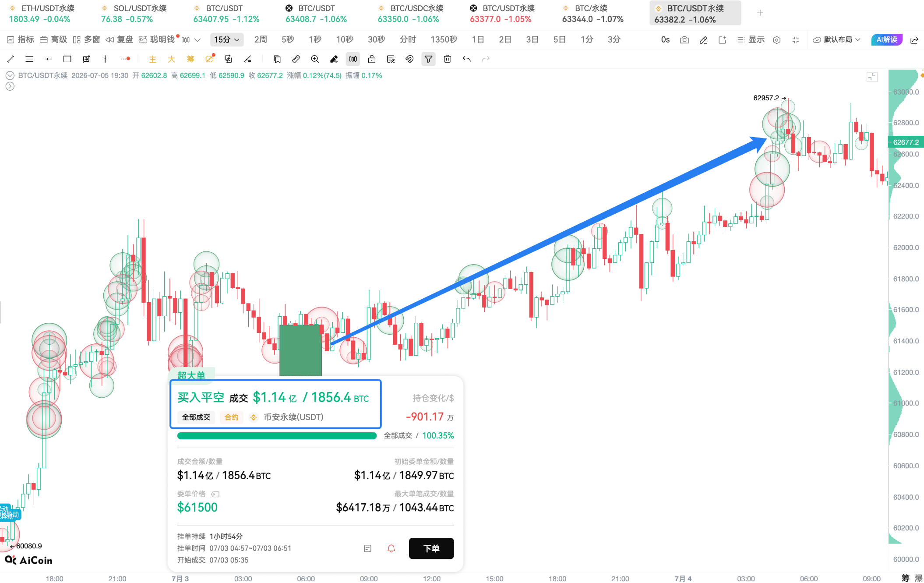The width and height of the screenshot is (924, 583).
Task: Click the green order block on the chart
Action: [300, 350]
